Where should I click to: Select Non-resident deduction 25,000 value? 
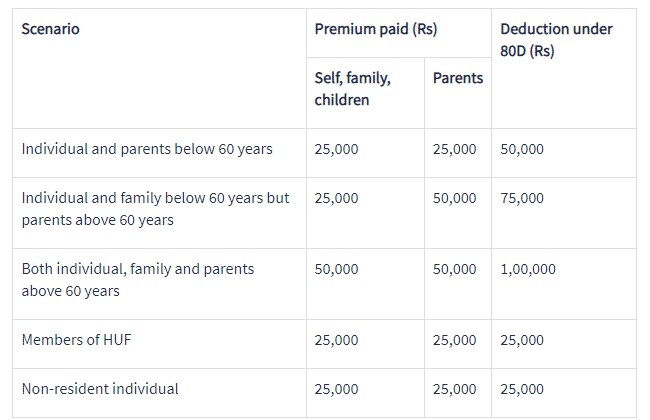[521, 389]
